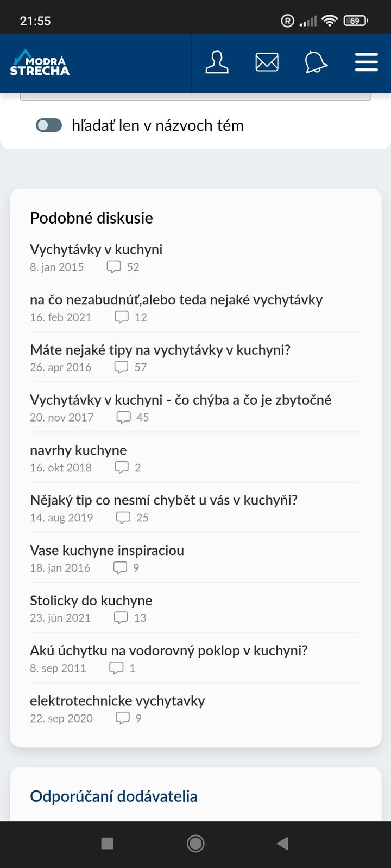
Task: Open the "Odporúčaní dodávatelia" heading link
Action: pyautogui.click(x=113, y=796)
